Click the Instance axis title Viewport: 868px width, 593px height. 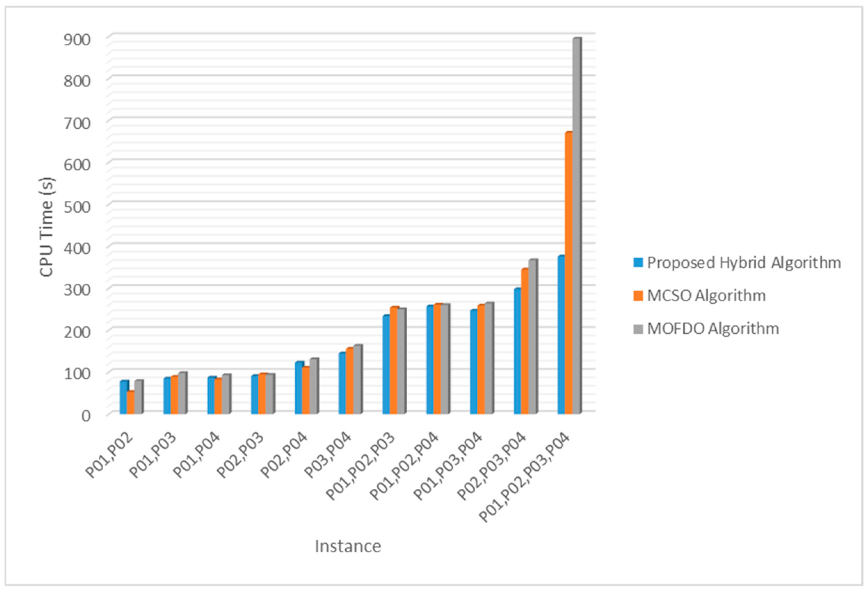pos(348,546)
